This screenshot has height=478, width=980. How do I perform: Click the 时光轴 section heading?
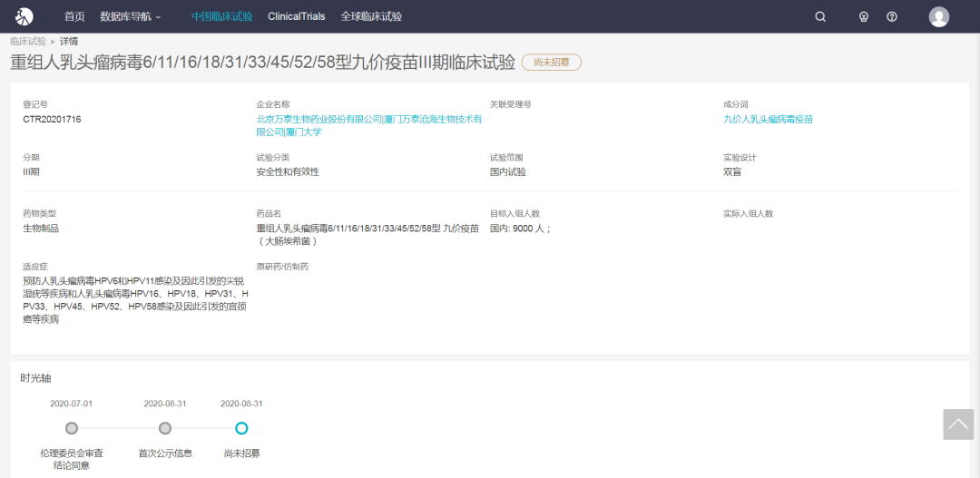[34, 378]
